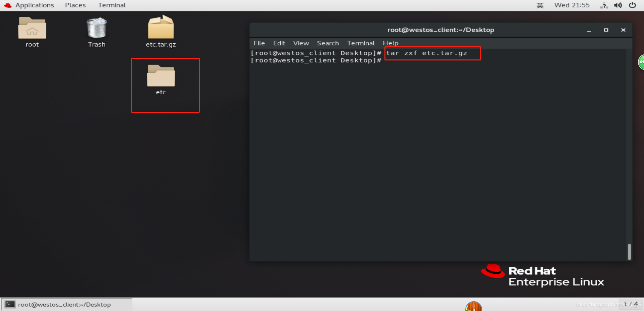This screenshot has width=644, height=311.
Task: Open the terminal Edit menu
Action: [x=279, y=43]
